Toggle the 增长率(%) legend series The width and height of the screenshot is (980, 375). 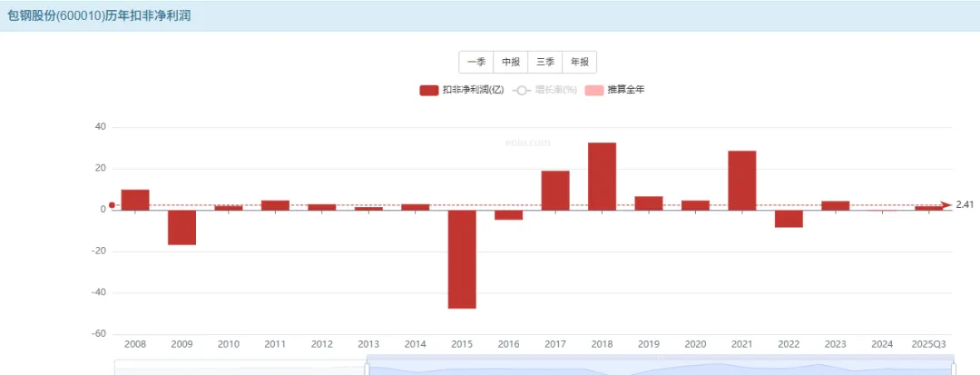pyautogui.click(x=544, y=90)
